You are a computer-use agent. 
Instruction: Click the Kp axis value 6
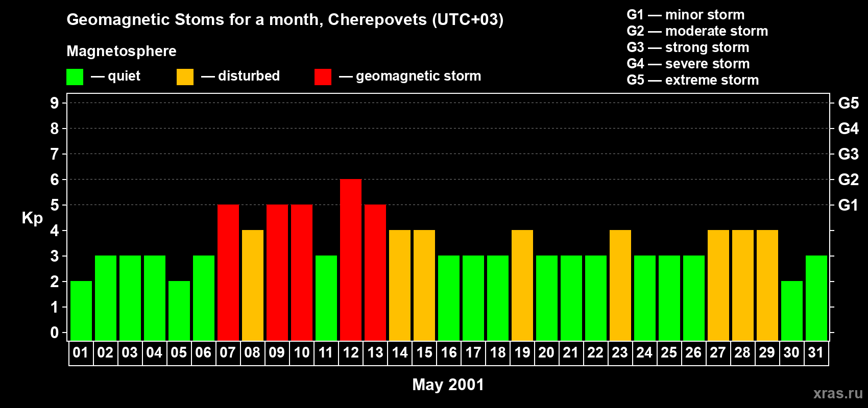point(55,180)
